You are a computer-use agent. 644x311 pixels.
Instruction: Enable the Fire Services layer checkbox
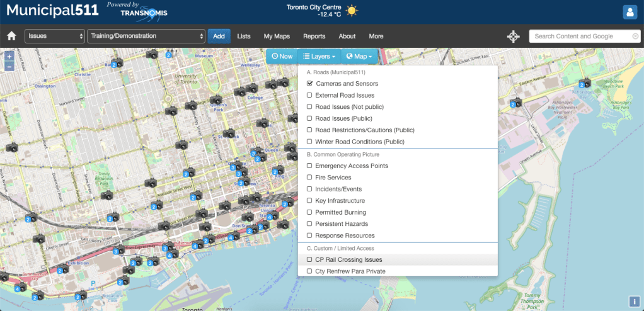tap(309, 178)
